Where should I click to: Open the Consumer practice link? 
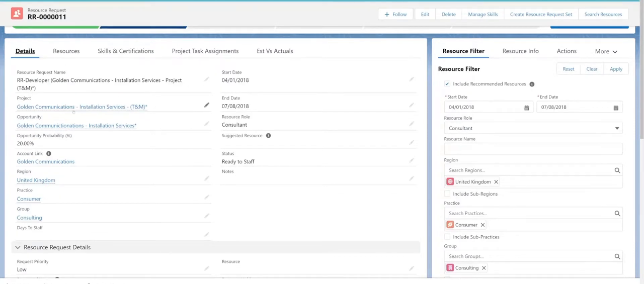[x=29, y=199]
